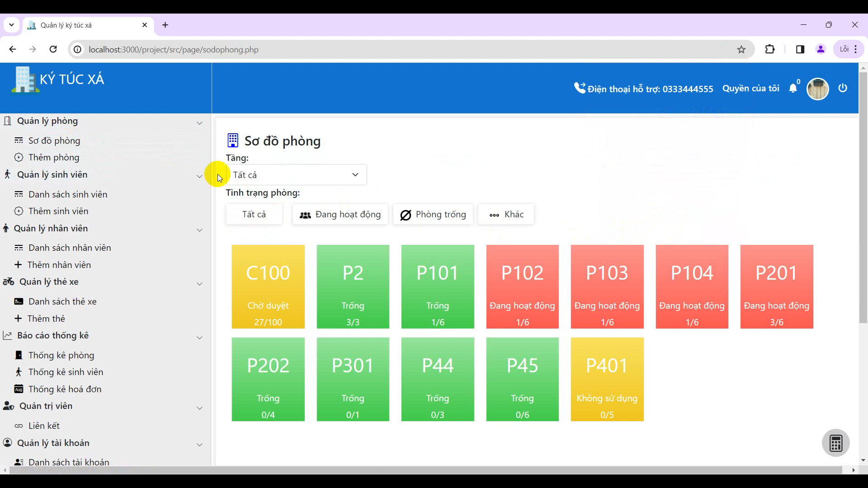Bookmark this page with the star icon
The image size is (868, 488).
741,50
